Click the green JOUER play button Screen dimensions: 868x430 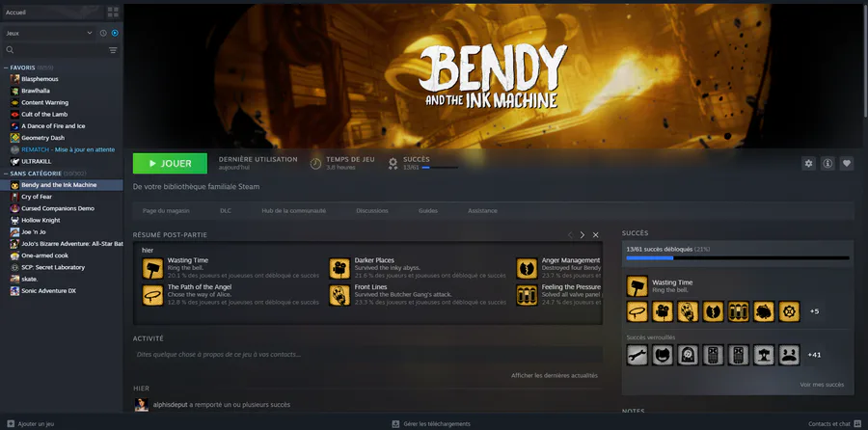(170, 163)
